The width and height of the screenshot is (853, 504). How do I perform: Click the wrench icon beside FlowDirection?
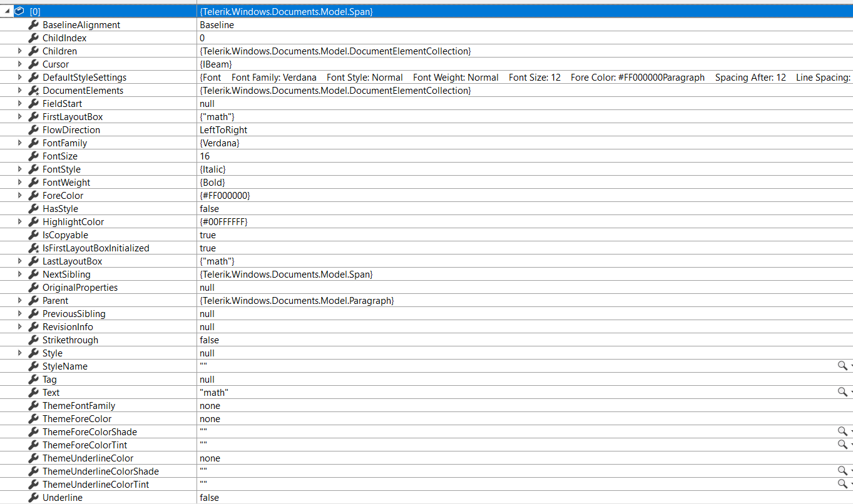click(34, 130)
